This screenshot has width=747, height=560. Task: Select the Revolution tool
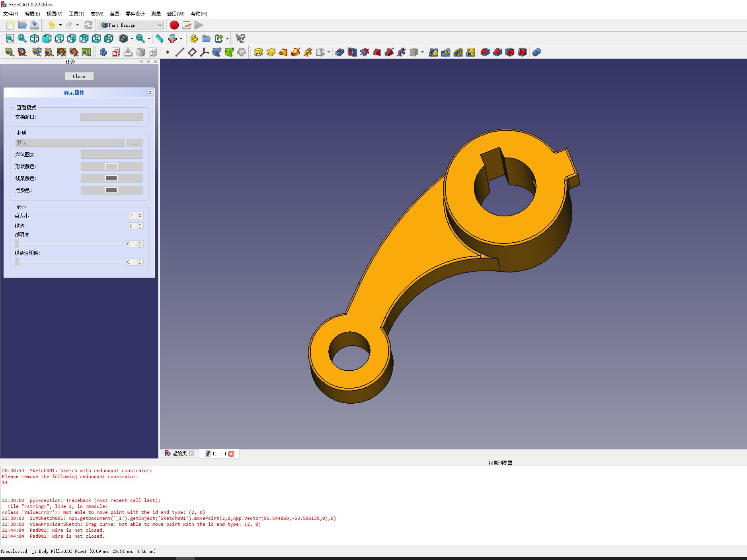(271, 52)
